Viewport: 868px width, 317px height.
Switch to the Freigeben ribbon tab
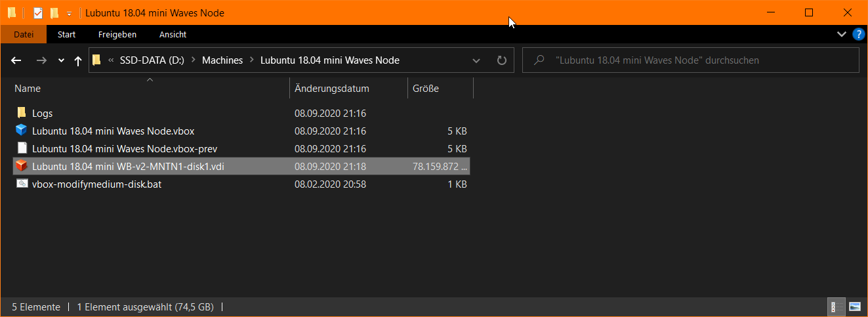coord(117,34)
